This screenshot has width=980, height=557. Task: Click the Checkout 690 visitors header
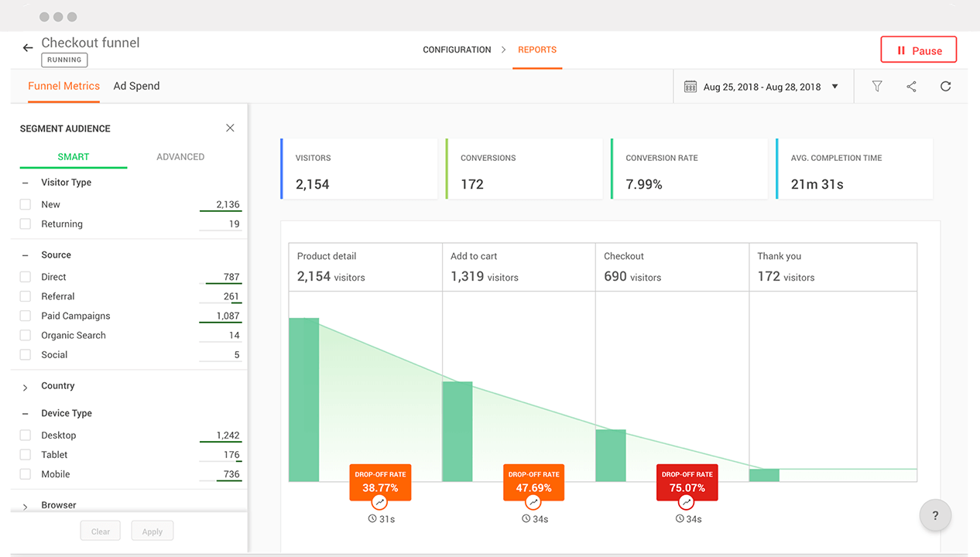[672, 267]
